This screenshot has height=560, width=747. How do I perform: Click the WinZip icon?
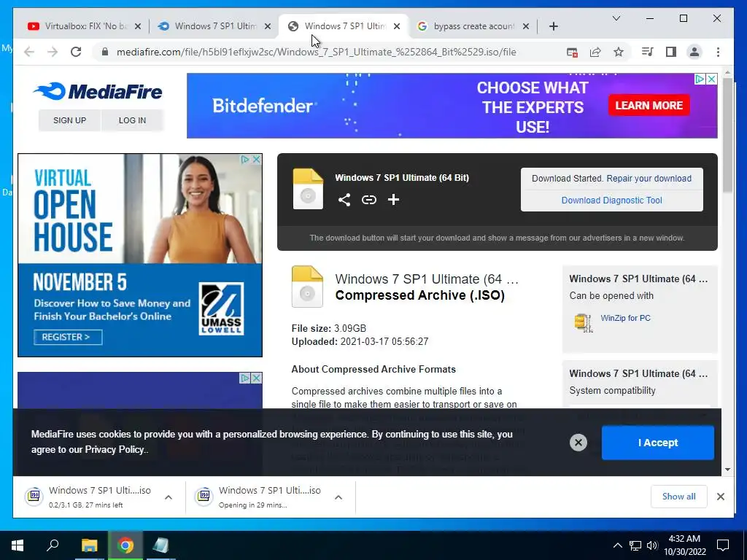pos(583,323)
